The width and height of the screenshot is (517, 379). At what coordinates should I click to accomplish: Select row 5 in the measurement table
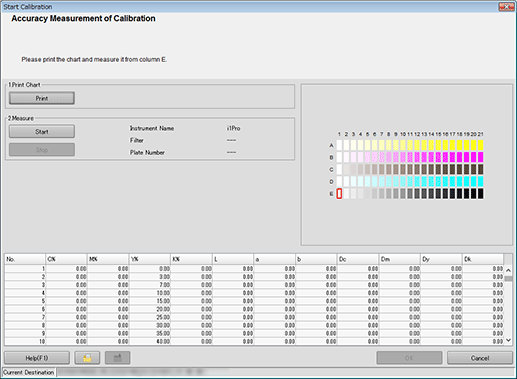(254, 301)
